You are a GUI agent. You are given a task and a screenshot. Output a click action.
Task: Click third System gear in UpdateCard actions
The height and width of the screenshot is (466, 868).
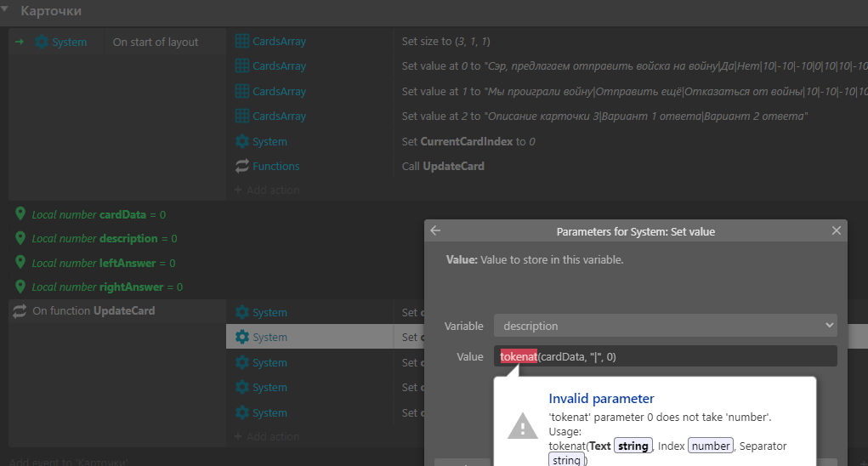242,362
